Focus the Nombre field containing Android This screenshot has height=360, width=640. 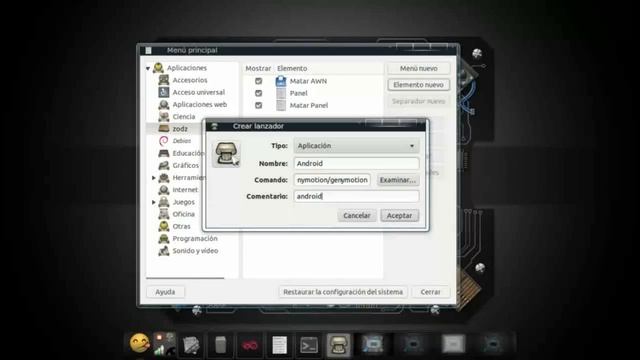356,163
